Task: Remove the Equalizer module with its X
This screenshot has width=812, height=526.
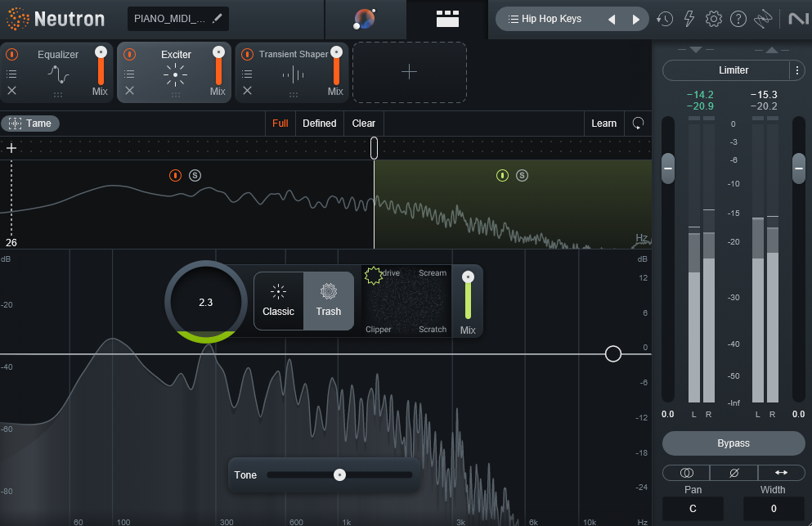Action: [11, 91]
